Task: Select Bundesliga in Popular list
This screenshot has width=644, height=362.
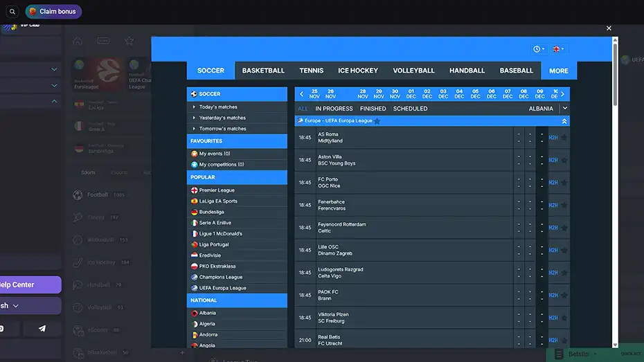Action: (237, 212)
